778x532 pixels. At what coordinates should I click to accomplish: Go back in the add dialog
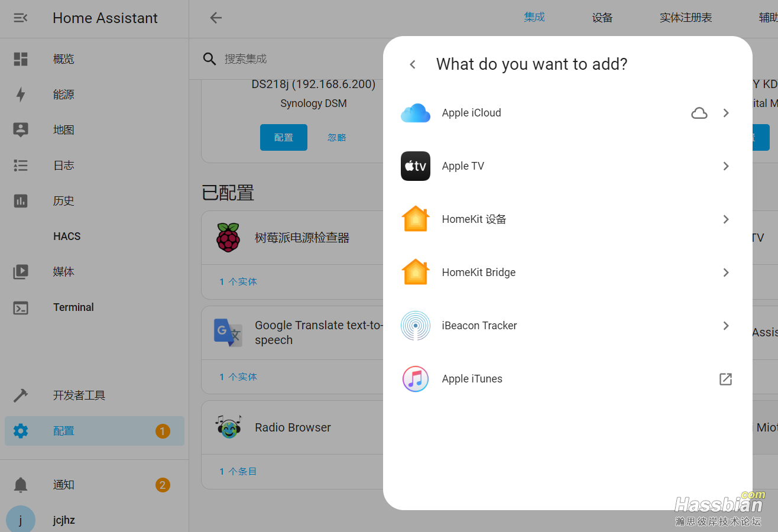point(413,64)
